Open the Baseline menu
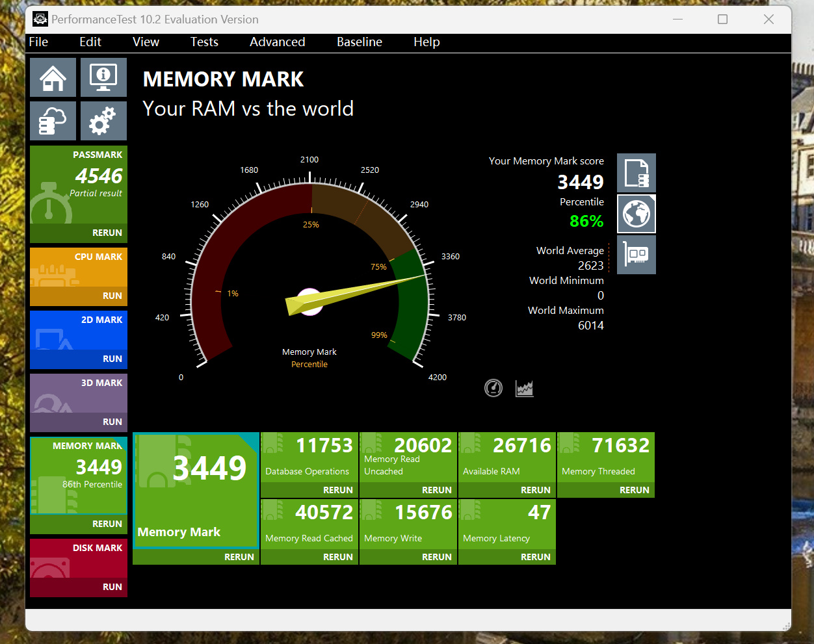814x644 pixels. point(360,42)
